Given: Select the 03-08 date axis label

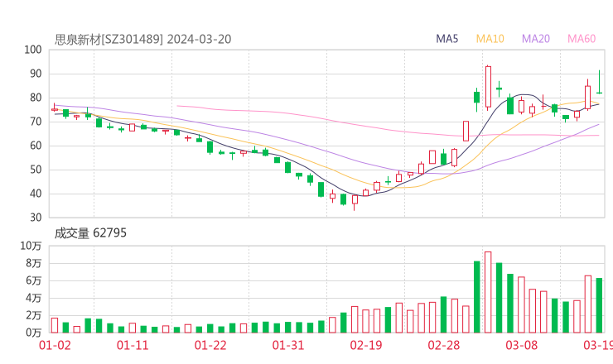Looking at the screenshot, I should tap(522, 345).
